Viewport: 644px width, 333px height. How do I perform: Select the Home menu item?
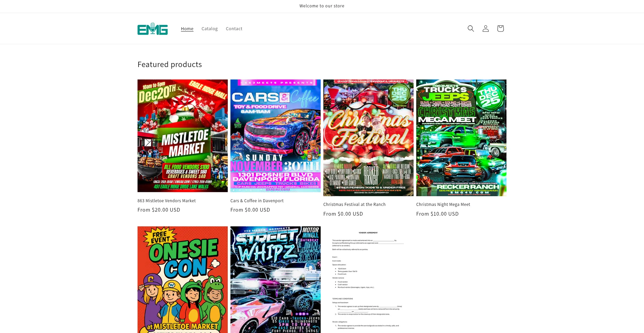tap(187, 29)
